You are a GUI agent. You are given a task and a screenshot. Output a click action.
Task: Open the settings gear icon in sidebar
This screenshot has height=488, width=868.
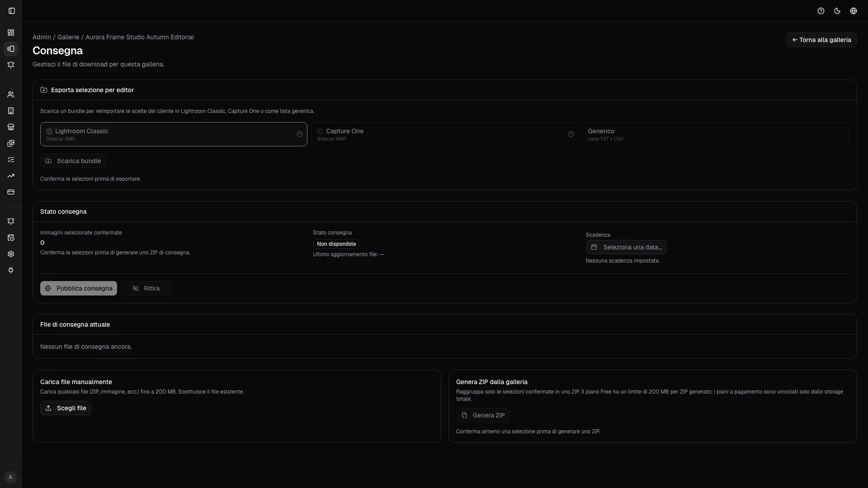(x=11, y=254)
